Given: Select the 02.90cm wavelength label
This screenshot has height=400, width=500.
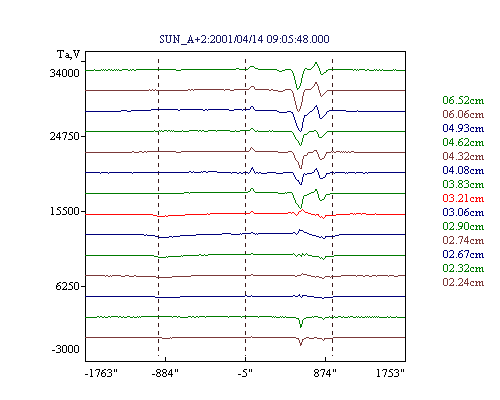Looking at the screenshot, I should (463, 226).
